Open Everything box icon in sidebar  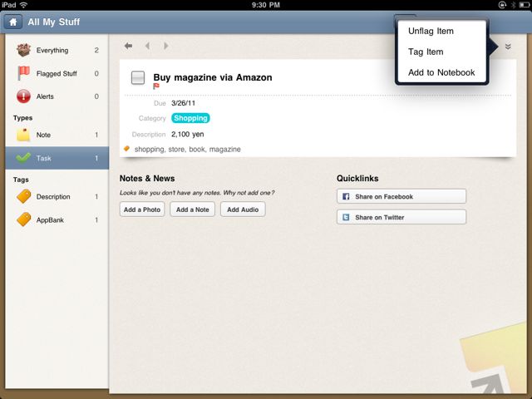23,50
